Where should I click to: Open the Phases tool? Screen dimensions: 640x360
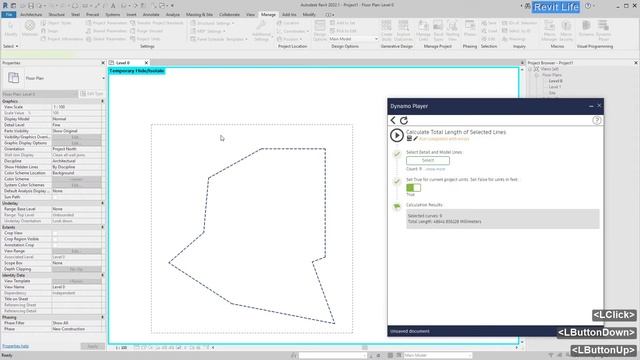[x=470, y=29]
